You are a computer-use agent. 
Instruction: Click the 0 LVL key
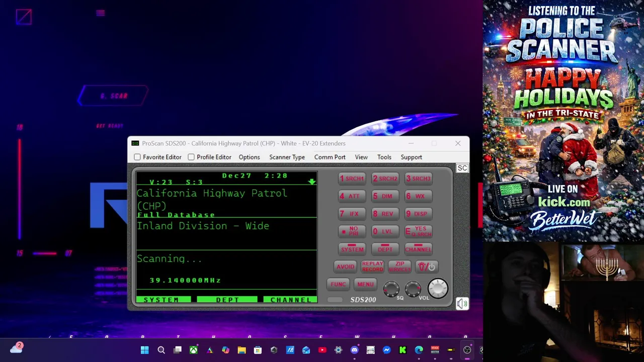[385, 231]
